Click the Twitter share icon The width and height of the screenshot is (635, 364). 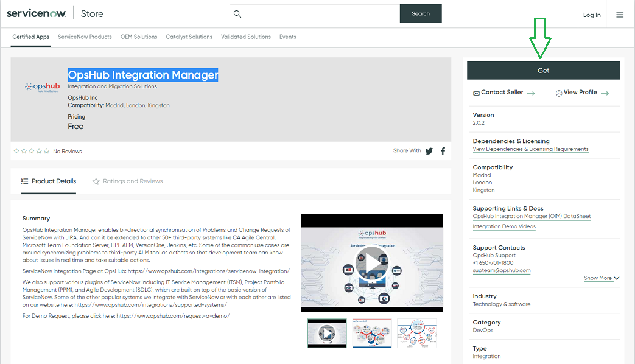click(429, 151)
